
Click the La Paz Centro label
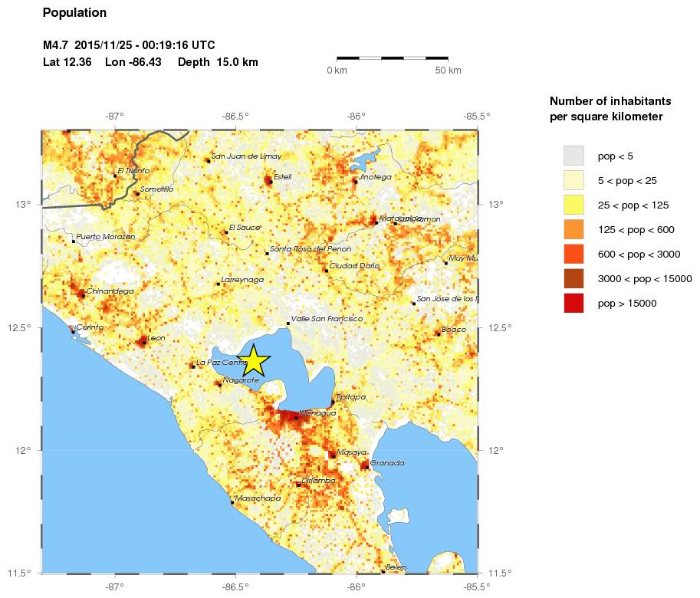(x=222, y=363)
